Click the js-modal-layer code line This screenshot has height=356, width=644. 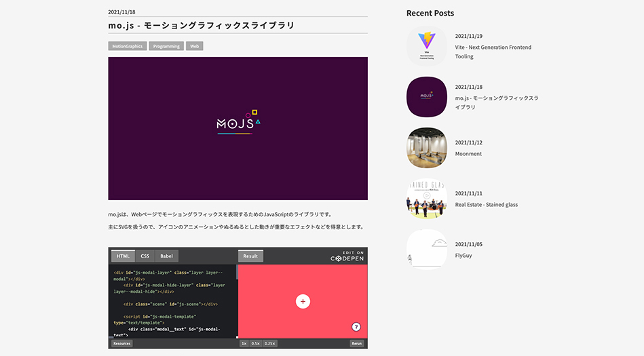pyautogui.click(x=168, y=275)
